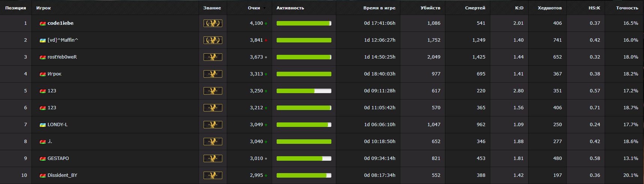Screen dimensions: 644x184
Task: Click the red down arrow next to 3,841
Action: click(x=266, y=40)
